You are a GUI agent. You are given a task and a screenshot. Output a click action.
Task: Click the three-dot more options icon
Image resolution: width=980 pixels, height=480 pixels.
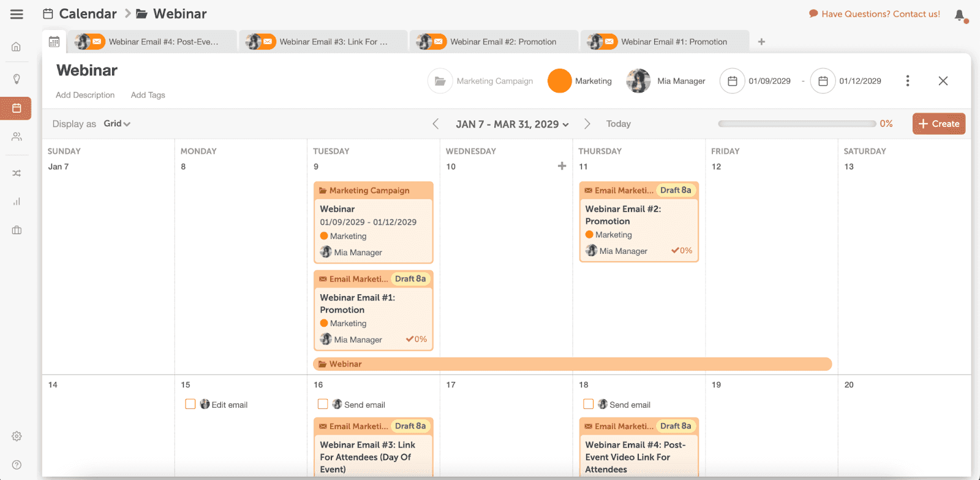coord(908,81)
